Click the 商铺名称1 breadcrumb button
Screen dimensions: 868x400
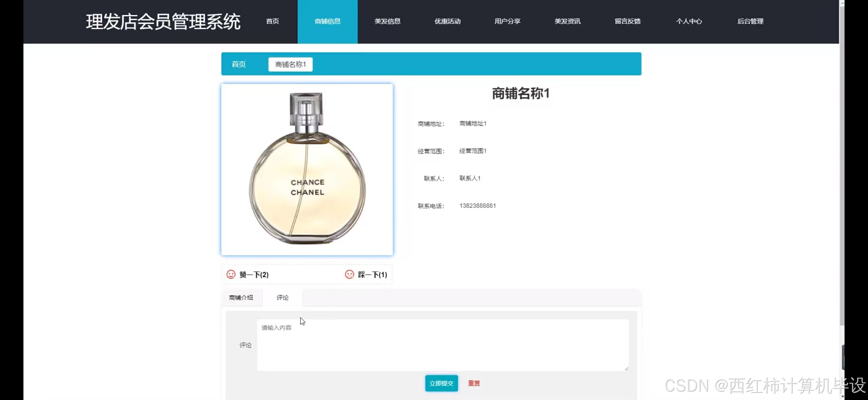[x=290, y=64]
